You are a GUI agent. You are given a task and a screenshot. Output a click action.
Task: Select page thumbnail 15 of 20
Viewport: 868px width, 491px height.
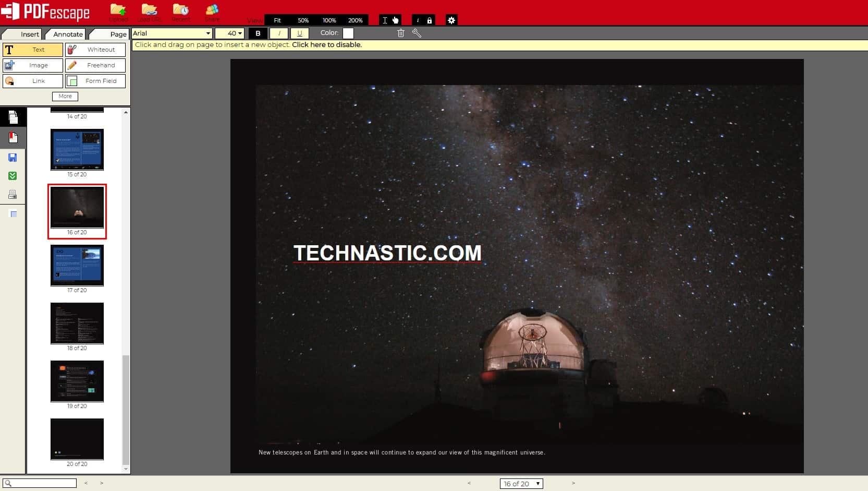click(77, 150)
